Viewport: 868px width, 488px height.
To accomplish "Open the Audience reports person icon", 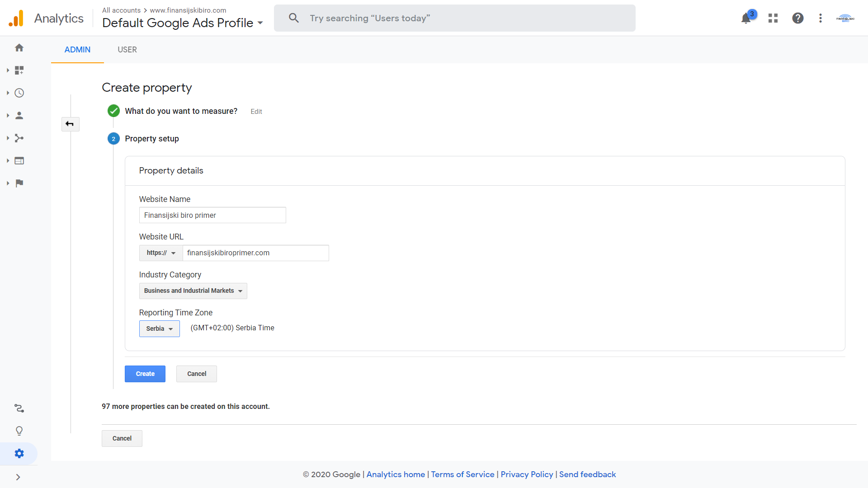I will pyautogui.click(x=19, y=115).
